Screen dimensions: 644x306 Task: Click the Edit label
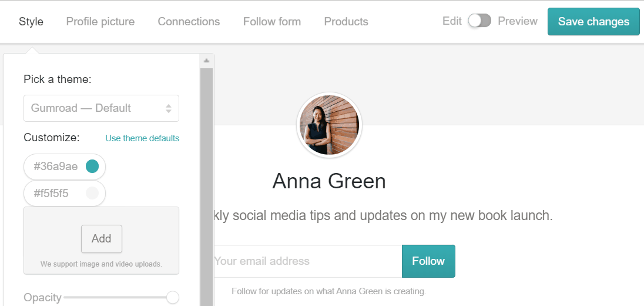[x=452, y=21]
